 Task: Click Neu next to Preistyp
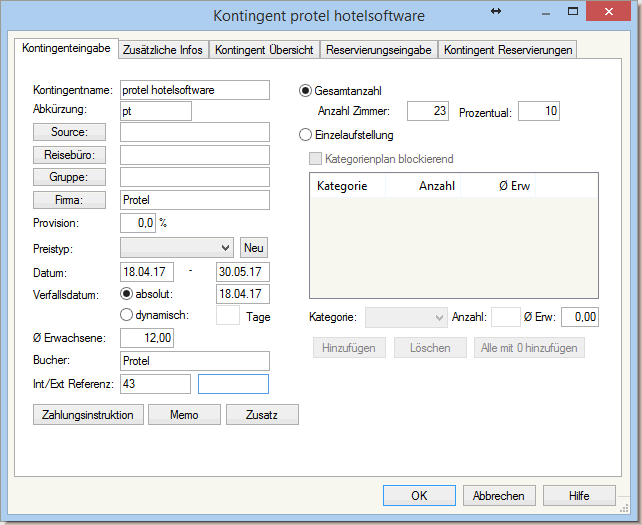tap(254, 248)
